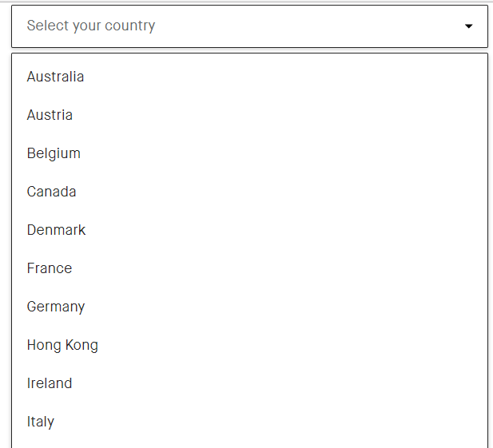Image resolution: width=493 pixels, height=448 pixels.
Task: Pick the option directly below Germany
Action: click(x=62, y=345)
